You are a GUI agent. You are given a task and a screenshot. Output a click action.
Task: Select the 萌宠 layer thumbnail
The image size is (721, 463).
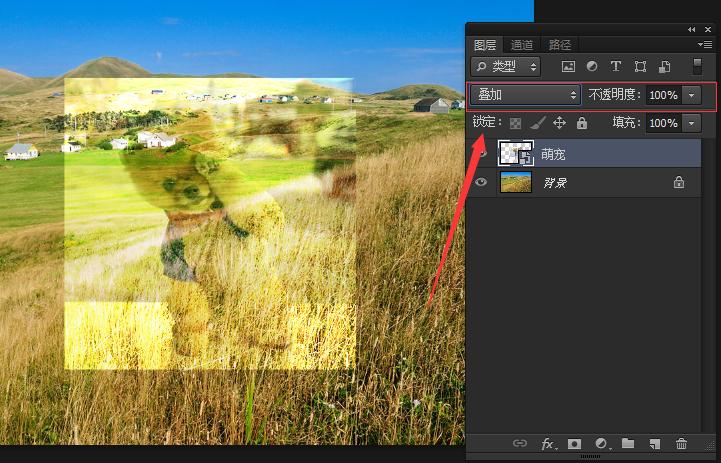[515, 153]
